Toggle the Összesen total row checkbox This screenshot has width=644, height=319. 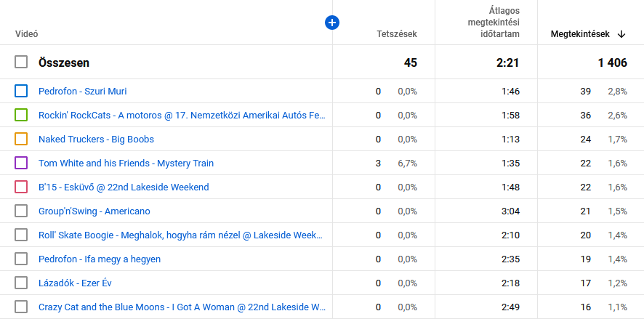coord(21,62)
